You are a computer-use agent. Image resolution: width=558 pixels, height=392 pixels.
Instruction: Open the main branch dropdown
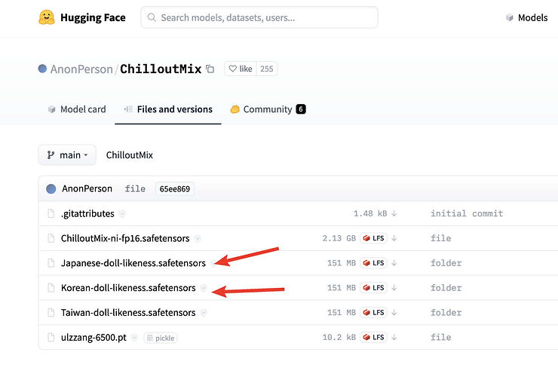[67, 155]
